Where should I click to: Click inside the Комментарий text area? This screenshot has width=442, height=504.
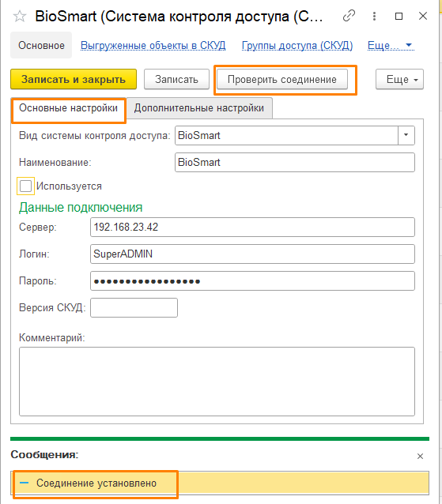click(217, 382)
